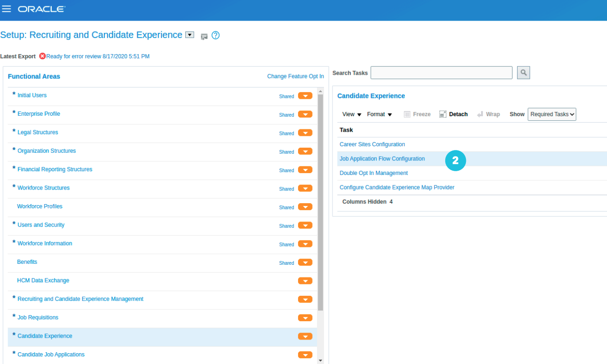Open orange actions menu for Workforce Profiles
This screenshot has height=364, width=607.
click(x=305, y=207)
